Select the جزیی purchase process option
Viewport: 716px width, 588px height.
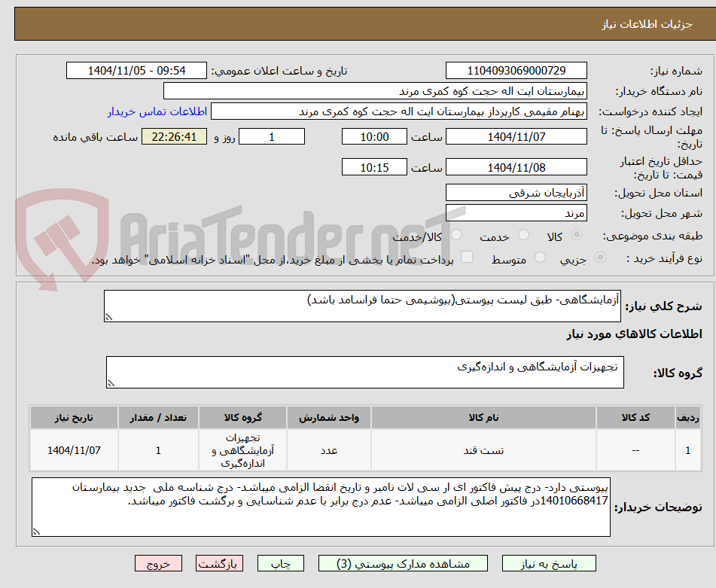tap(599, 257)
